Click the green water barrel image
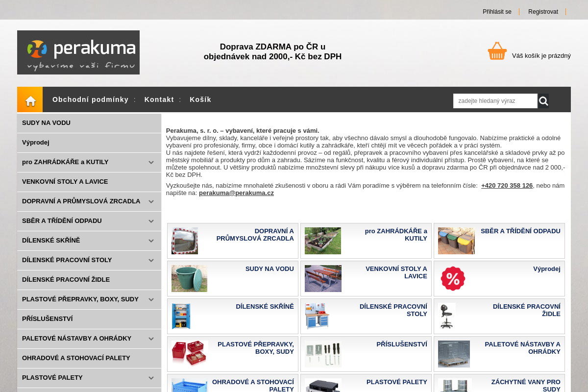This screenshot has width=588, height=392. point(189,278)
